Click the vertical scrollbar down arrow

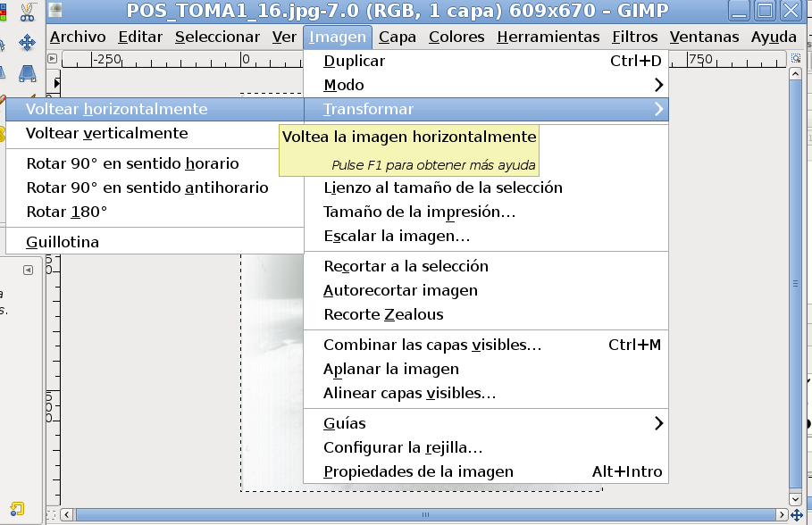(796, 500)
